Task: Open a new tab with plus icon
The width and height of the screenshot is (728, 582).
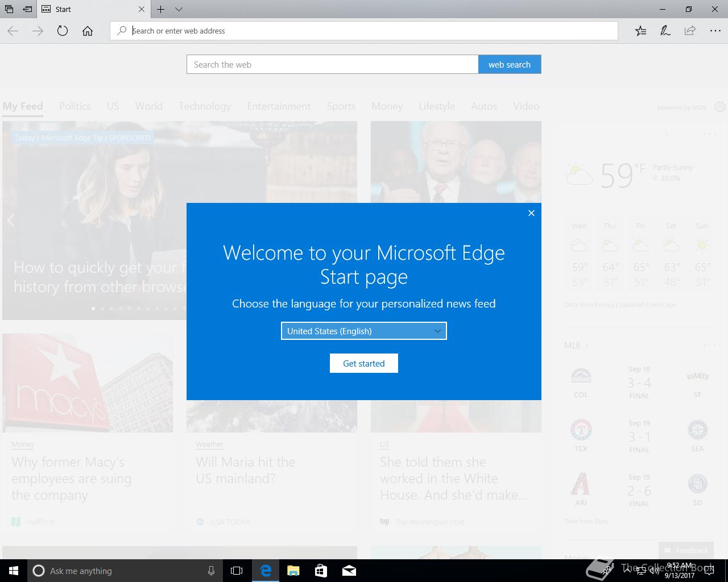Action: pos(161,9)
